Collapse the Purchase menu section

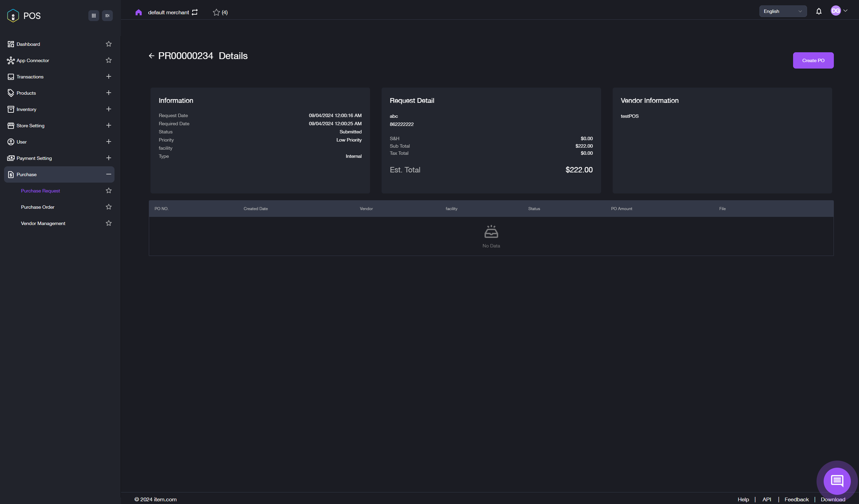pyautogui.click(x=109, y=174)
